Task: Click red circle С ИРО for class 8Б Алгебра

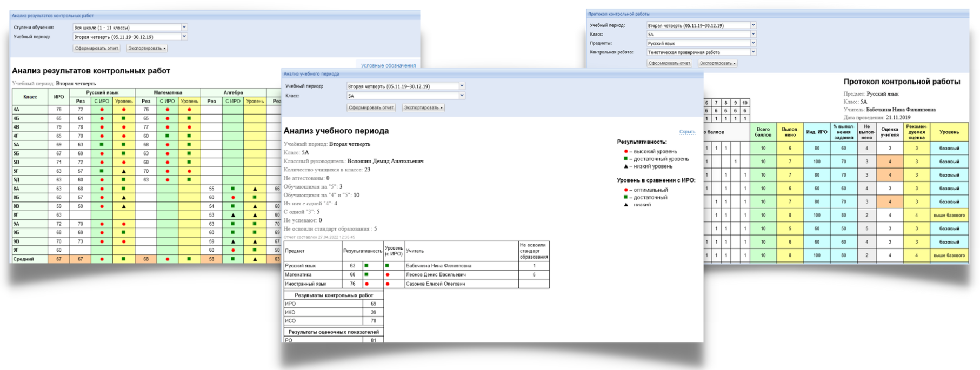Action: (x=233, y=198)
